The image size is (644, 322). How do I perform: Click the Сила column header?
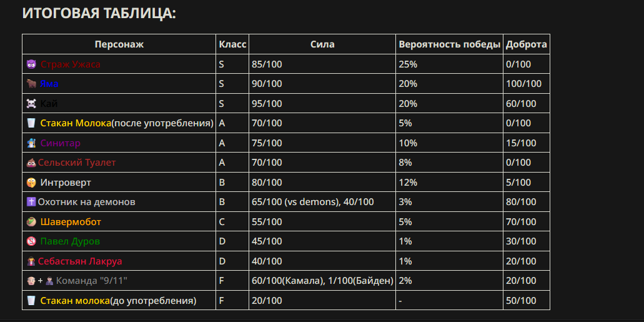tap(322, 44)
